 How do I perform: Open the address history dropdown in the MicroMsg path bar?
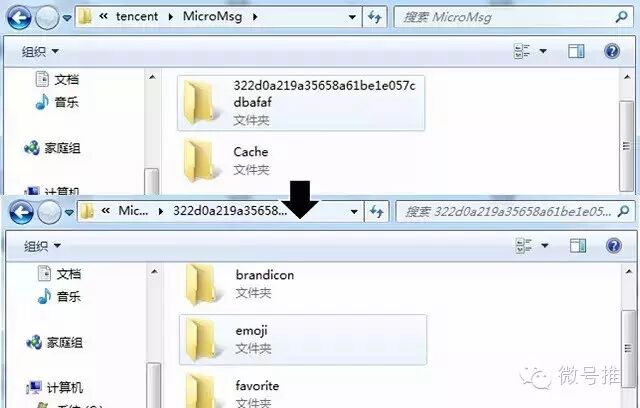tap(352, 17)
